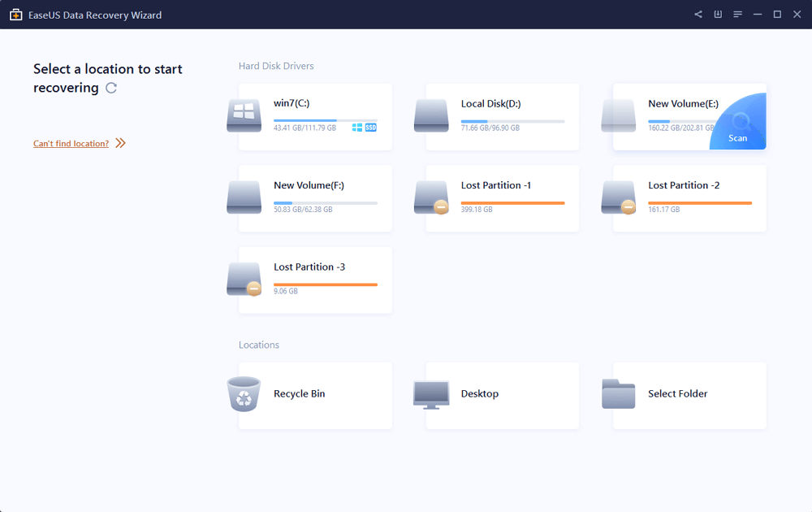Select the Lost Partition -3 drive icon

pos(244,279)
